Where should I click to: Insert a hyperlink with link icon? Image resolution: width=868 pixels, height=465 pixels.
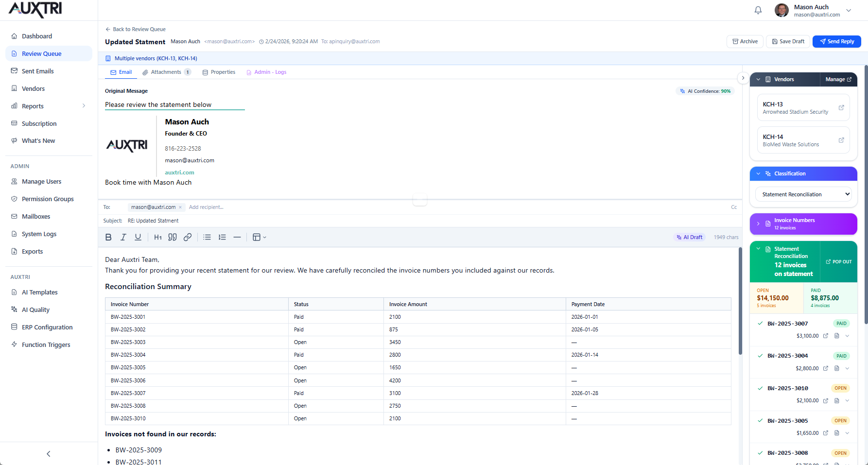click(188, 237)
